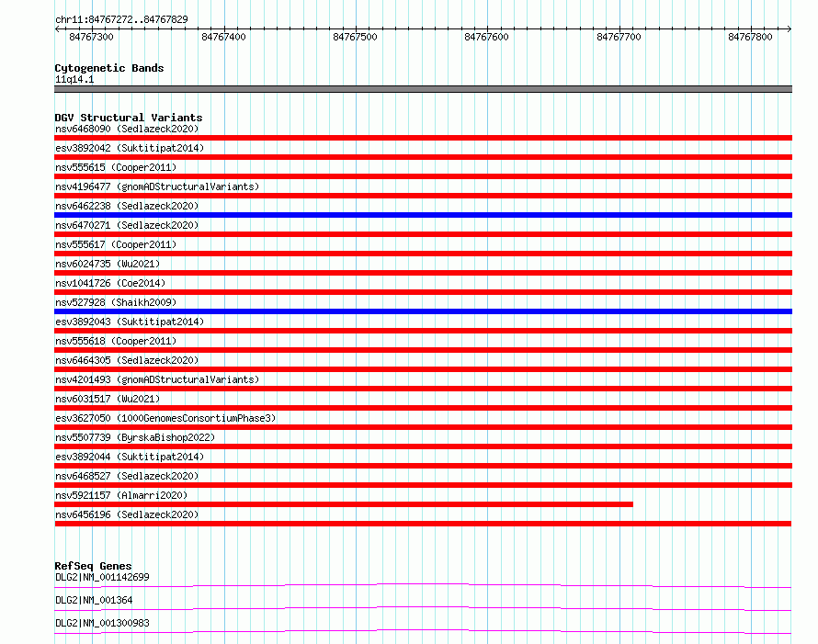Open the DLG2|NM_001142699 transcript
This screenshot has width=818, height=644.
(102, 577)
